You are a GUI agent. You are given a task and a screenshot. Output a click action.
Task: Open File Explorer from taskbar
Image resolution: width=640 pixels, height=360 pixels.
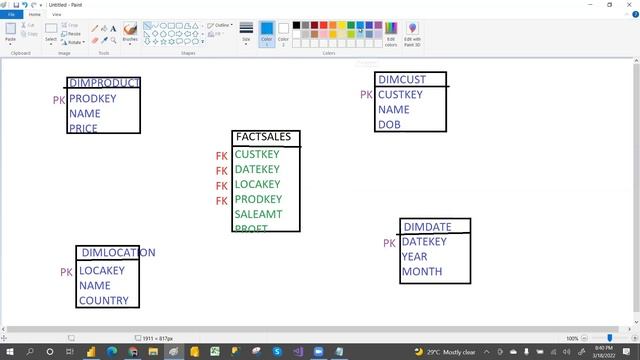coord(153,351)
